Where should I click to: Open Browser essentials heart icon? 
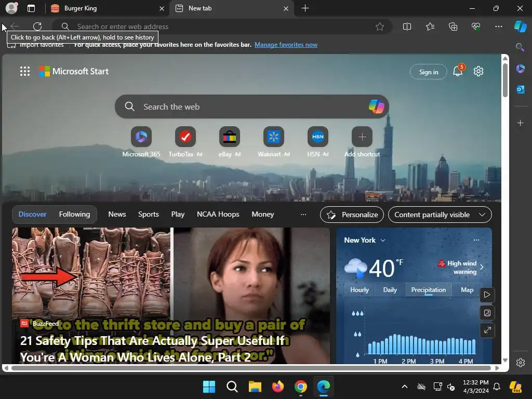(x=476, y=26)
